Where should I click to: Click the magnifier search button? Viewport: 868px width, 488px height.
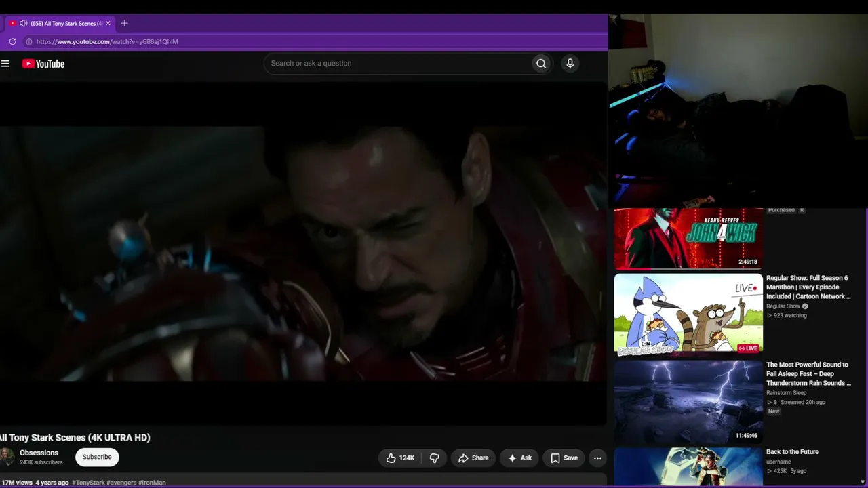click(x=541, y=64)
